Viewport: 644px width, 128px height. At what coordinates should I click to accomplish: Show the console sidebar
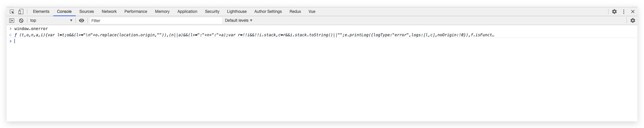point(12,20)
